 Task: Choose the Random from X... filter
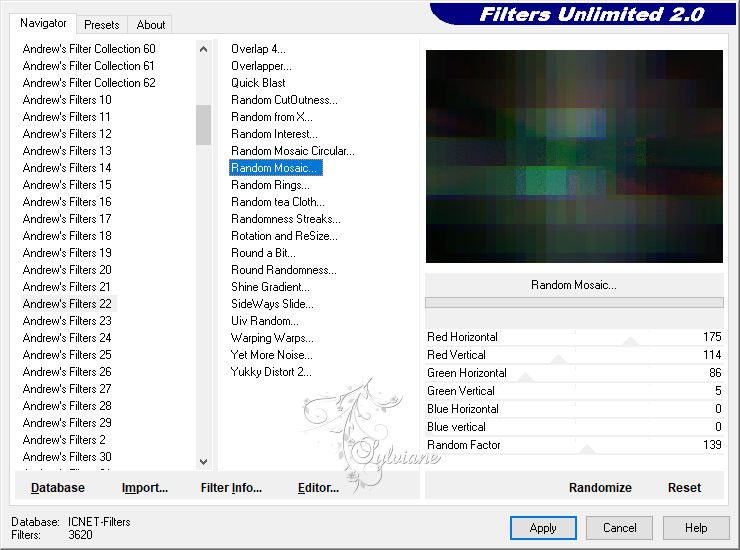tap(272, 117)
